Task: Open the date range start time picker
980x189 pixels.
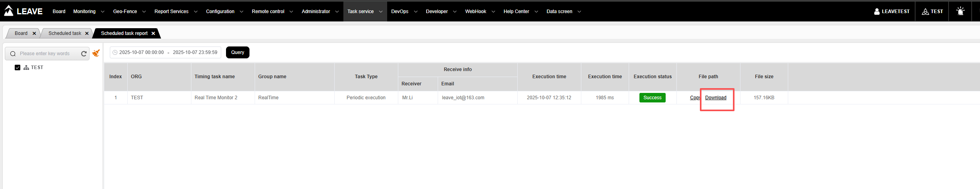Action: tap(141, 52)
